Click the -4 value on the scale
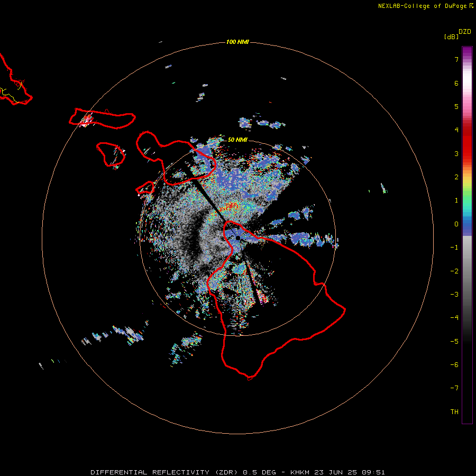The image size is (476, 476). click(x=454, y=318)
